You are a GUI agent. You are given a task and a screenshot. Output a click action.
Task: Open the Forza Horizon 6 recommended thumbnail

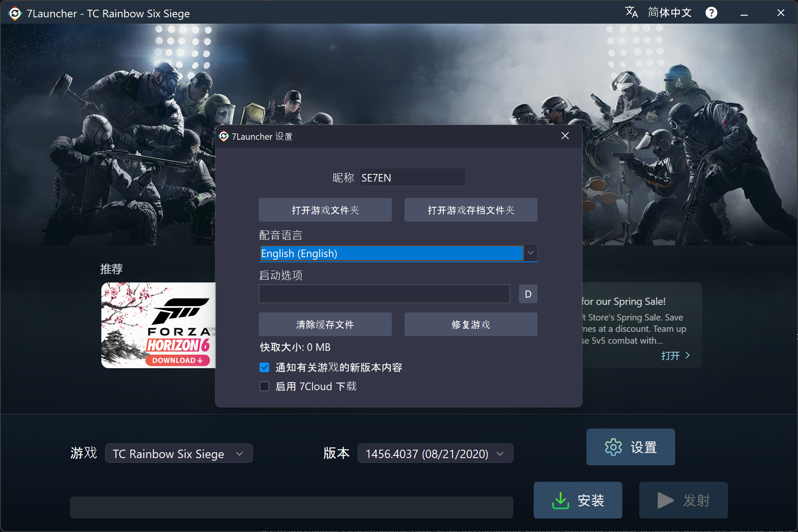(x=158, y=325)
